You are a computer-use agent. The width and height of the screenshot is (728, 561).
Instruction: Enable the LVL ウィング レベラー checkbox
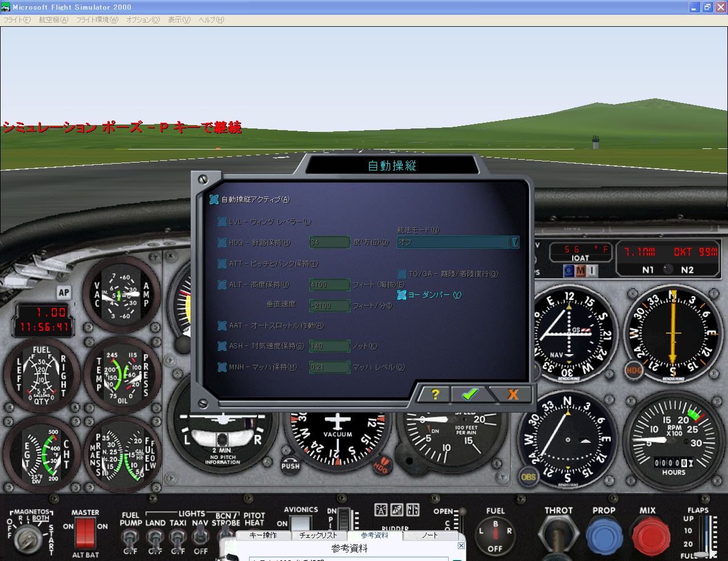click(x=222, y=222)
